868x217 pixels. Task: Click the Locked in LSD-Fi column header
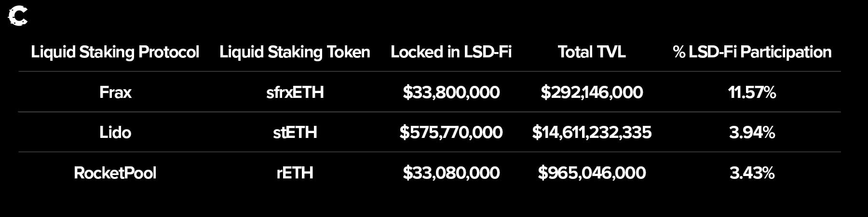pos(451,52)
